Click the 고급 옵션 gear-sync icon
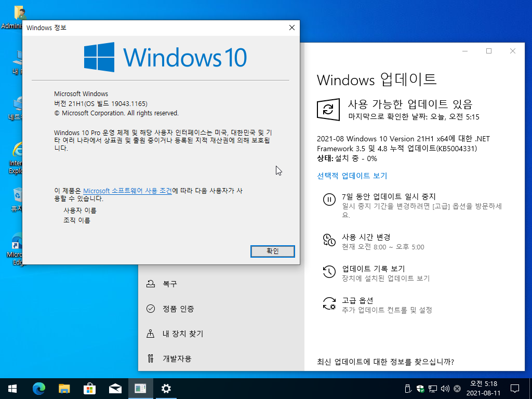532x399 pixels. [x=329, y=303]
